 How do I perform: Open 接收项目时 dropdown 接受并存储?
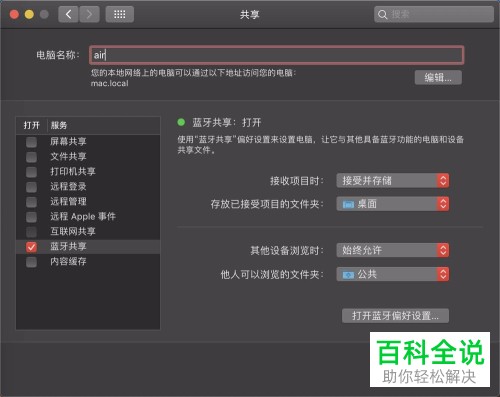coord(393,181)
